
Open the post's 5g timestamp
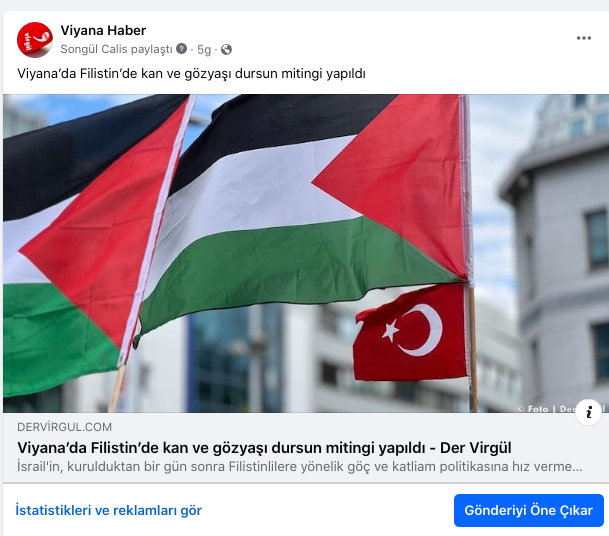point(204,49)
